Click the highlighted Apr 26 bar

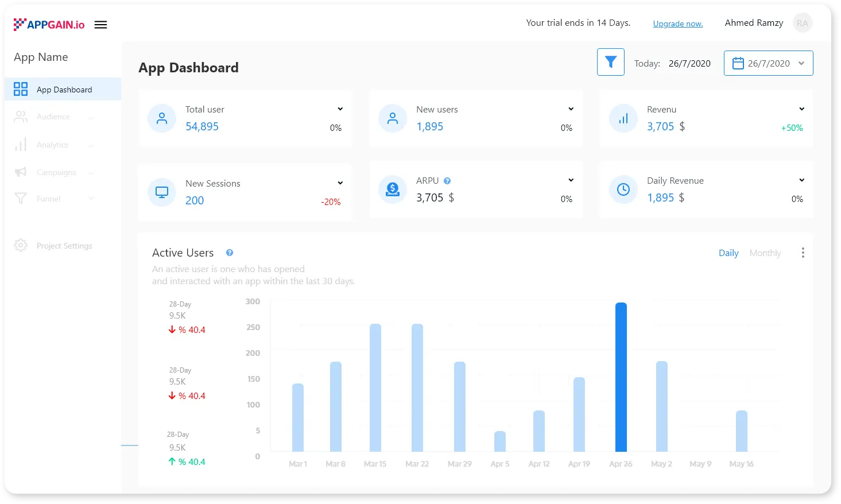coord(621,377)
